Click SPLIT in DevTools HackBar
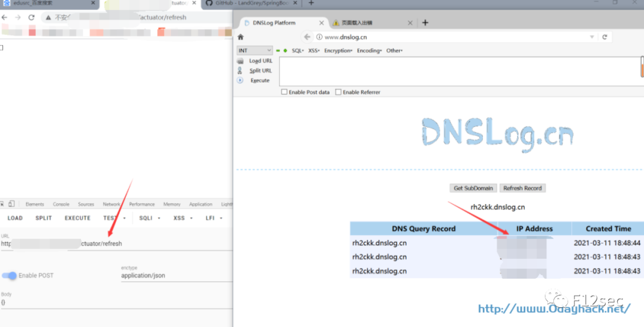644x327 pixels. 44,218
